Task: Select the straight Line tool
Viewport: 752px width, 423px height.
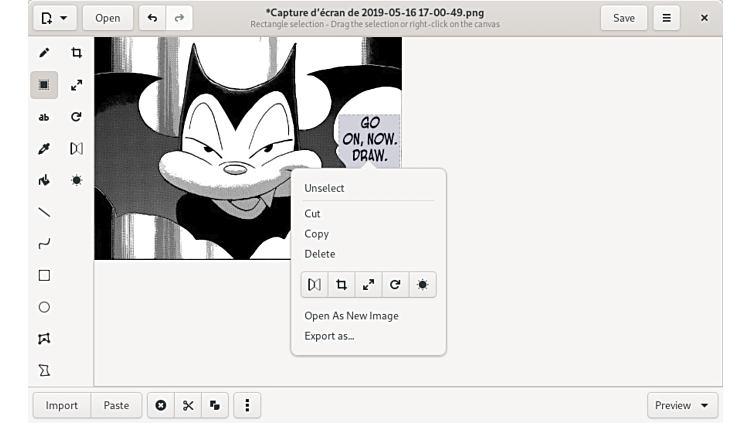Action: [44, 212]
